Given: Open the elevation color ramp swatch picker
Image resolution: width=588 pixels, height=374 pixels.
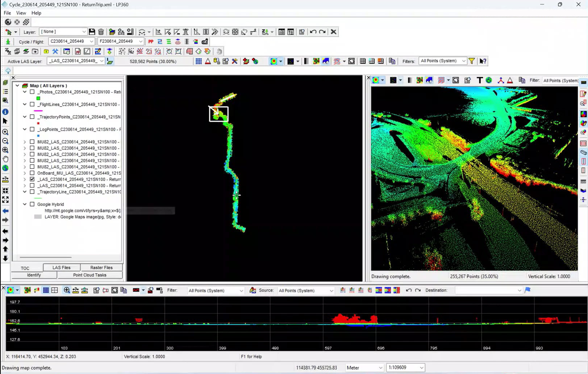Looking at the screenshot, I should click(x=276, y=61).
